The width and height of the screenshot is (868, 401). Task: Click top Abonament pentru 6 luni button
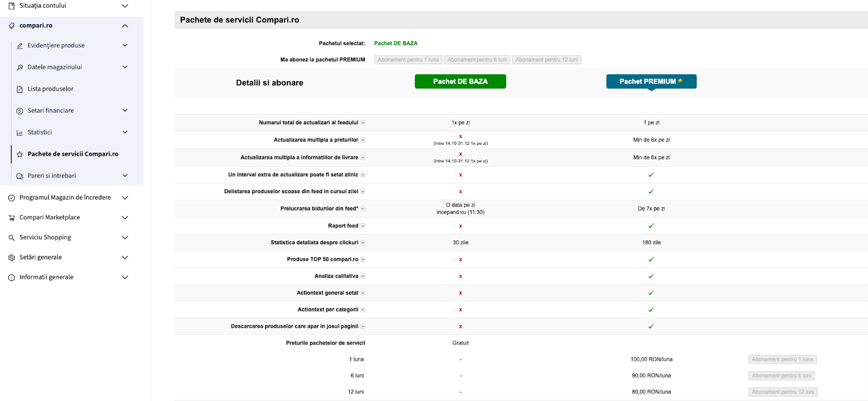pos(477,60)
